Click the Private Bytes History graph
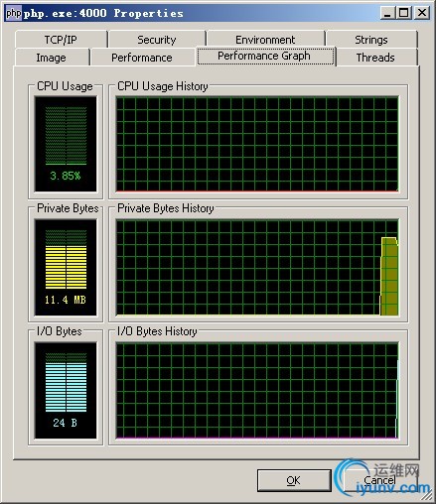This screenshot has height=504, width=436. tap(257, 267)
